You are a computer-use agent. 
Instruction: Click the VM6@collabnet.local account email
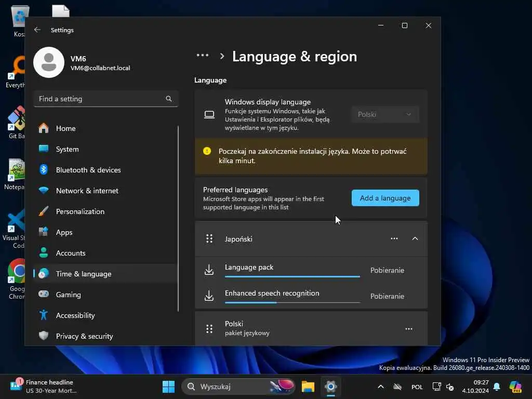click(100, 68)
